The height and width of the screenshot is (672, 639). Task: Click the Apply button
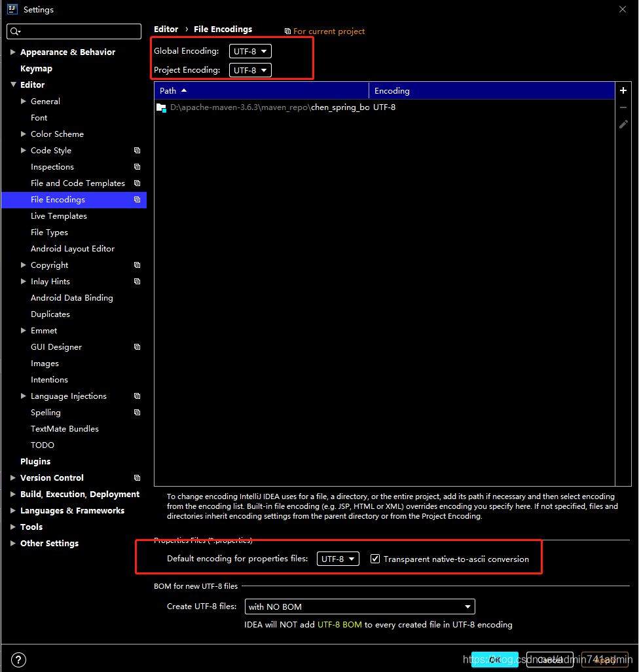coord(605,660)
